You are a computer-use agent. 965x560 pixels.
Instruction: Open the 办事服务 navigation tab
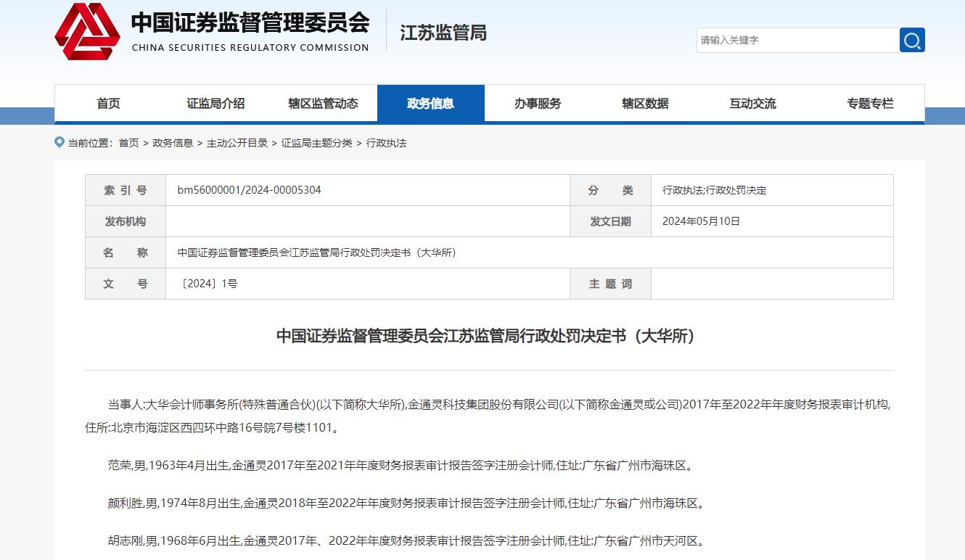[x=538, y=103]
